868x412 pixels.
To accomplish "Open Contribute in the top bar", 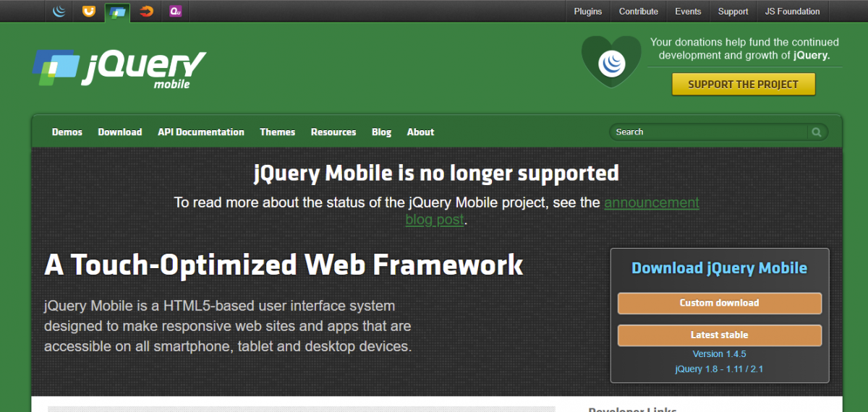I will 639,12.
